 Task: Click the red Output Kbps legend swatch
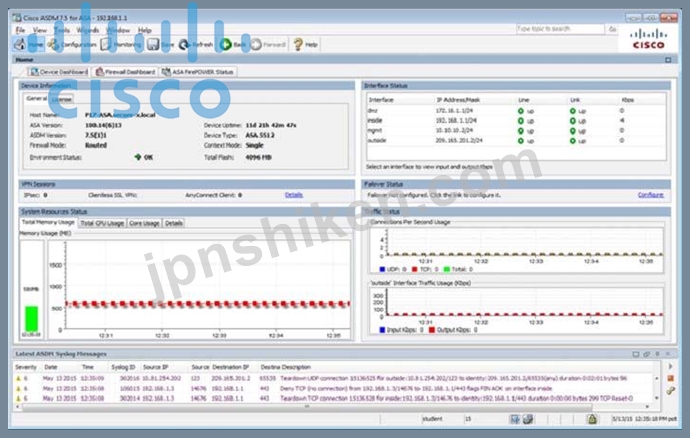[x=432, y=330]
